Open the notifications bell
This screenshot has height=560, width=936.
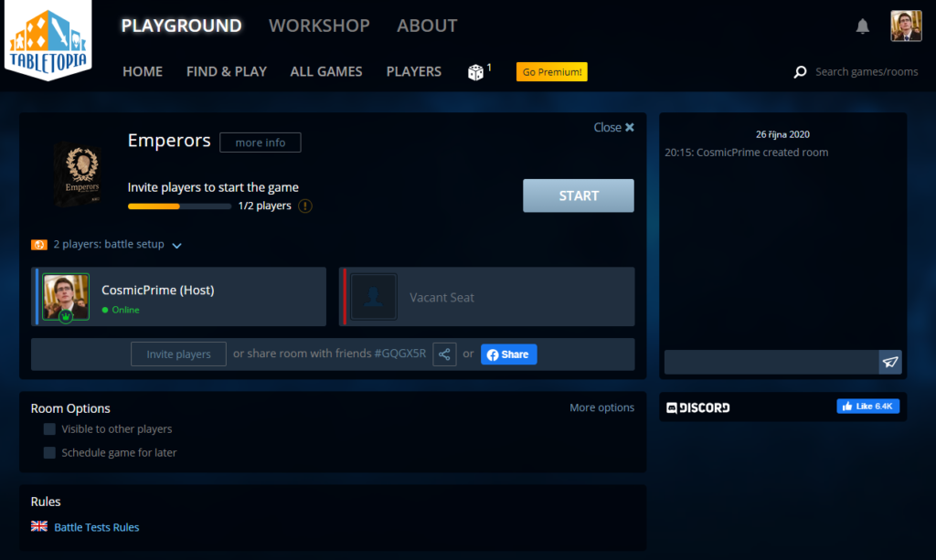point(862,26)
